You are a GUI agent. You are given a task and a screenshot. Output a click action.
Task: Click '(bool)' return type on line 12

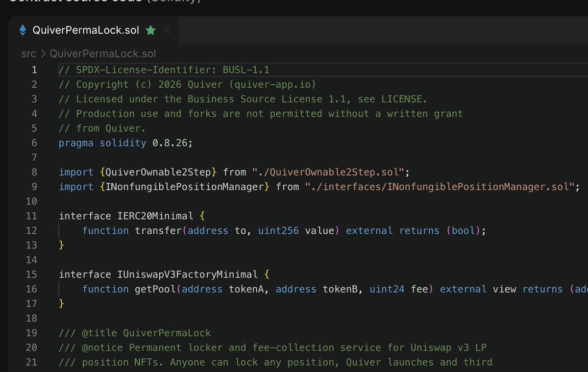[464, 231]
